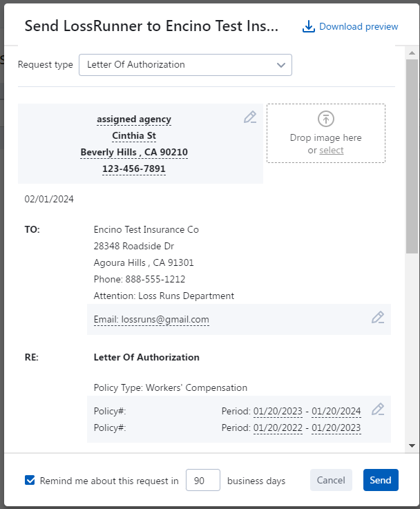The image size is (420, 509).
Task: Toggle the Remind me about this request checkbox
Action: (x=30, y=480)
